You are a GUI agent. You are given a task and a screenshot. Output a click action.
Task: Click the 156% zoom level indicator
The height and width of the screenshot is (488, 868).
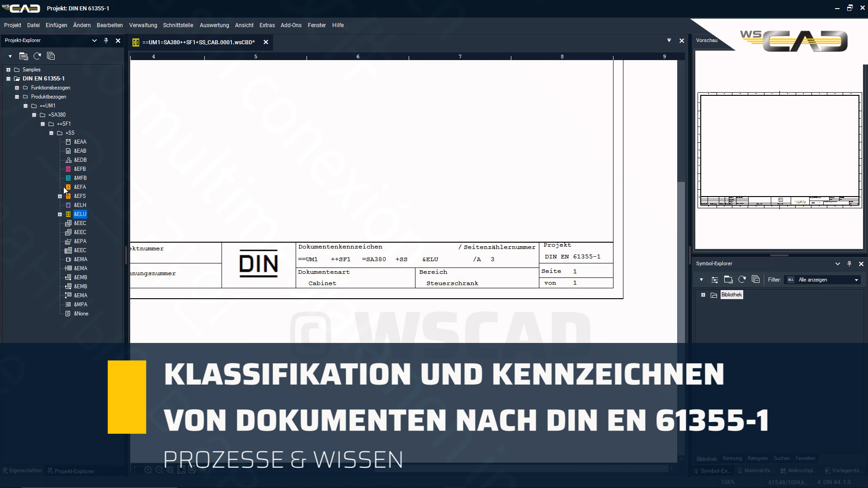[x=728, y=482]
